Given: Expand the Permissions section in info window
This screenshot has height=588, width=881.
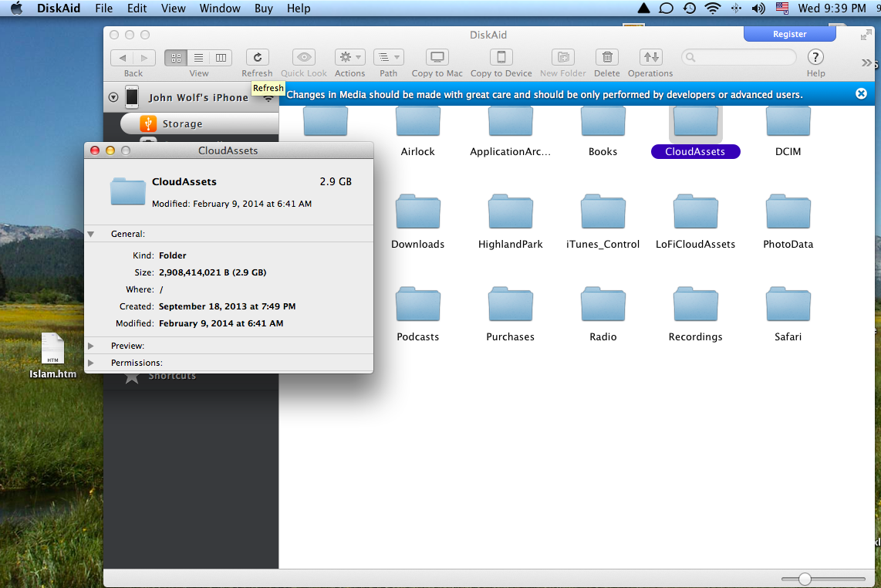Looking at the screenshot, I should [91, 363].
